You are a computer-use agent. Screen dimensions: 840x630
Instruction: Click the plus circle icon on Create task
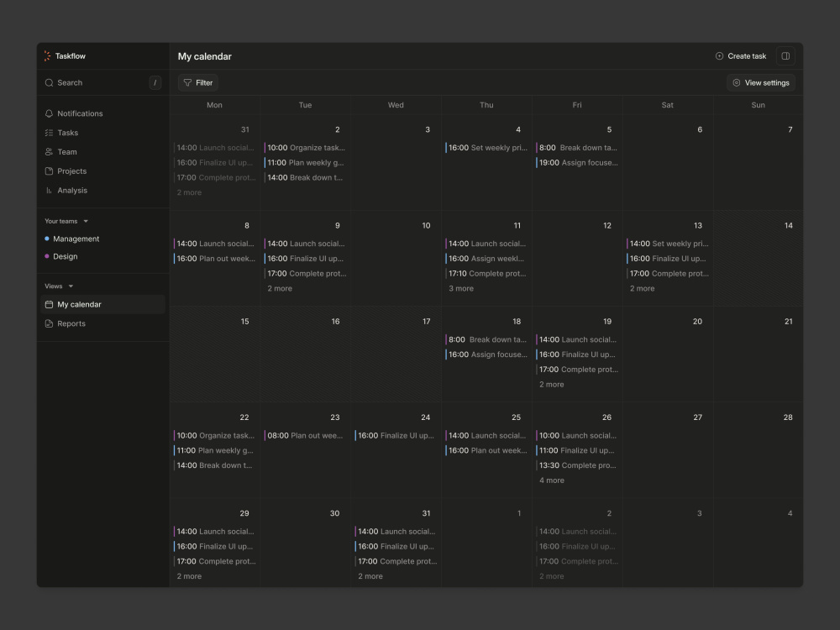720,55
